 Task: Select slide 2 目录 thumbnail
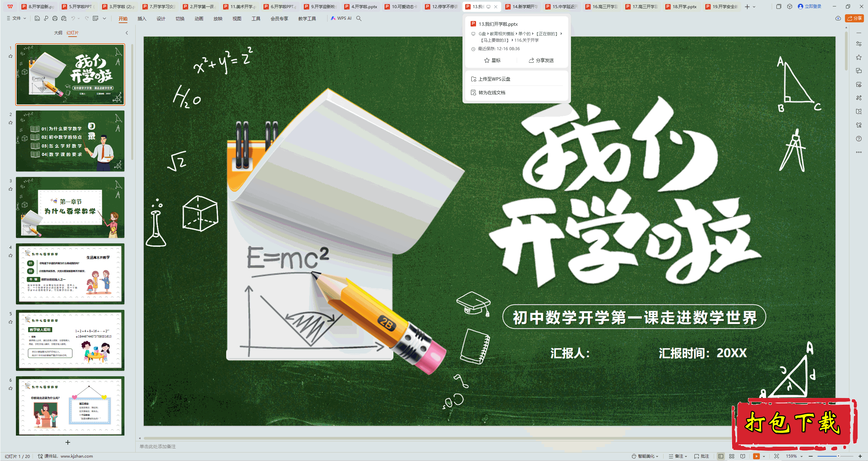point(70,141)
